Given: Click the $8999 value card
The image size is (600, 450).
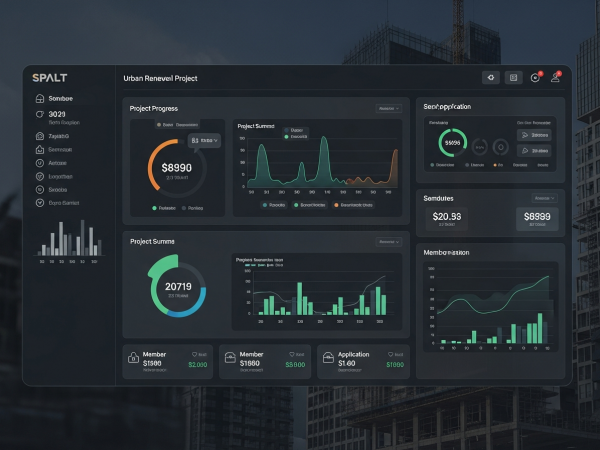Looking at the screenshot, I should [x=537, y=217].
